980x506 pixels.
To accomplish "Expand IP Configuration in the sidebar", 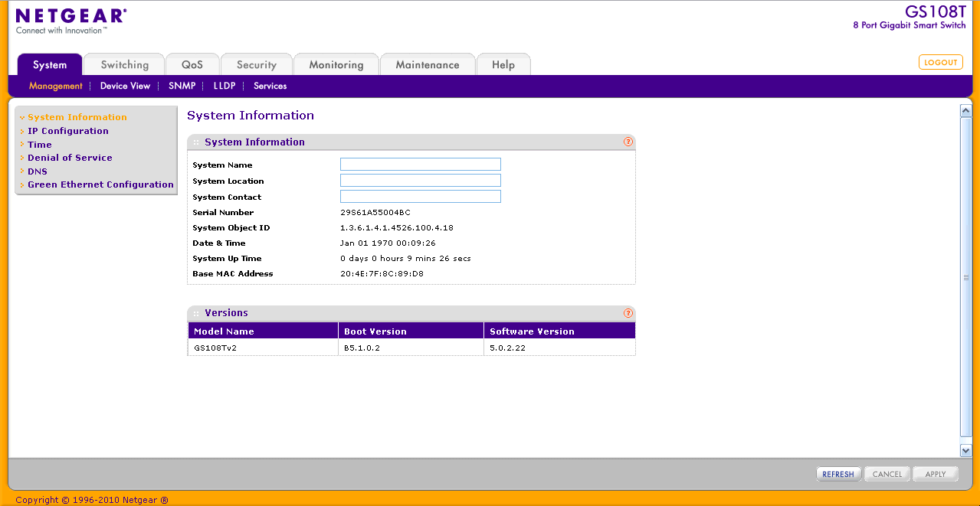I will click(68, 131).
